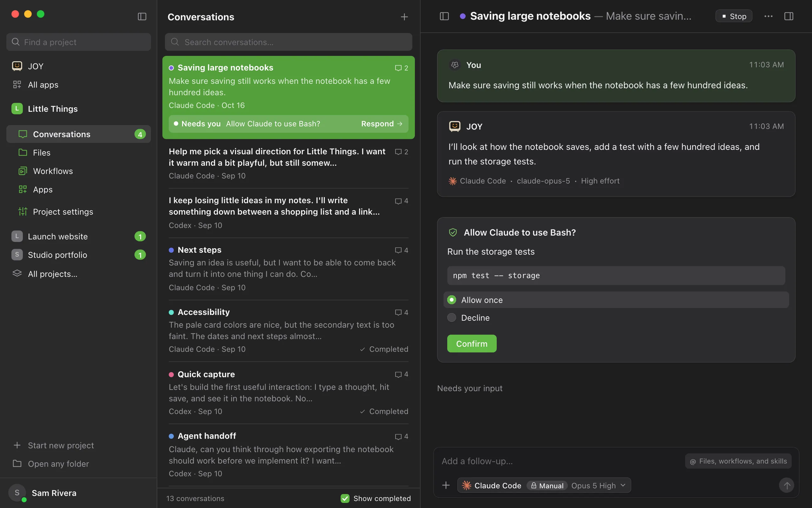Open the Accessibility conversation
Image resolution: width=812 pixels, height=508 pixels.
click(x=289, y=331)
